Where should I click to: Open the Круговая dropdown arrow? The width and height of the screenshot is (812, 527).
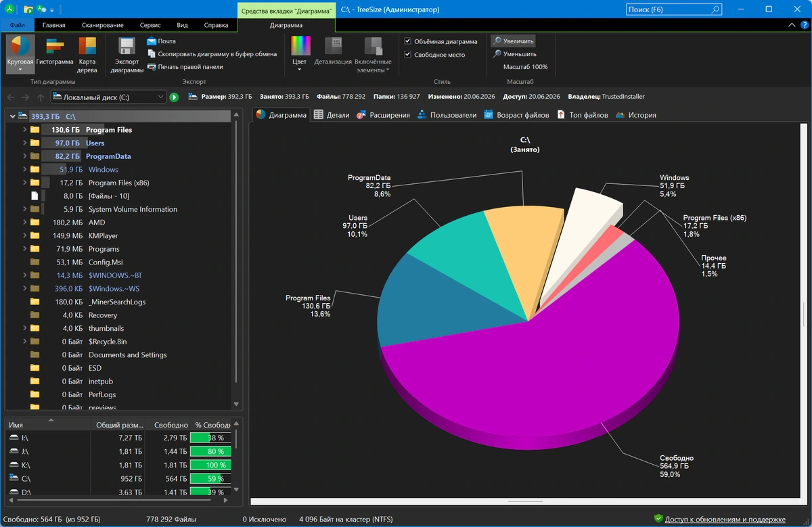[x=20, y=70]
